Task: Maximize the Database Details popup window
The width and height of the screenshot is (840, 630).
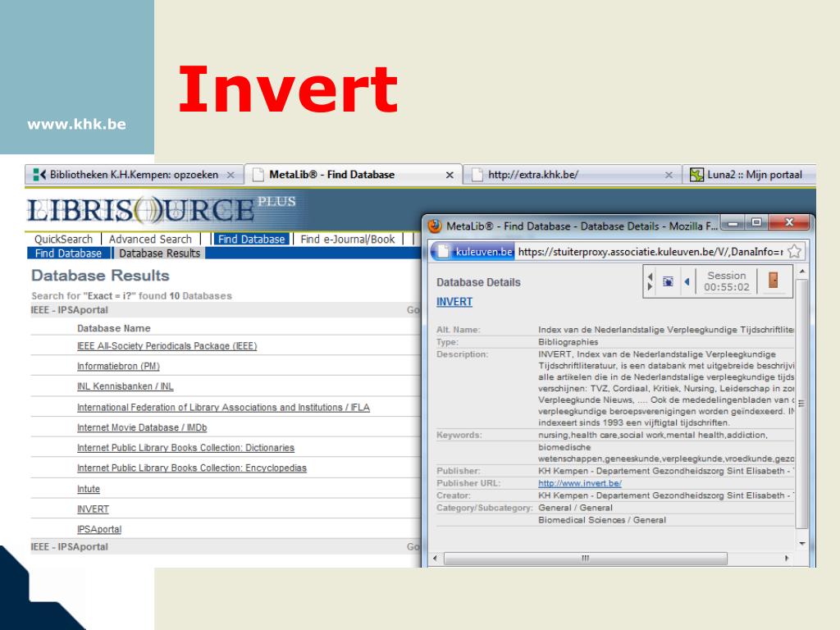Action: pos(756,222)
